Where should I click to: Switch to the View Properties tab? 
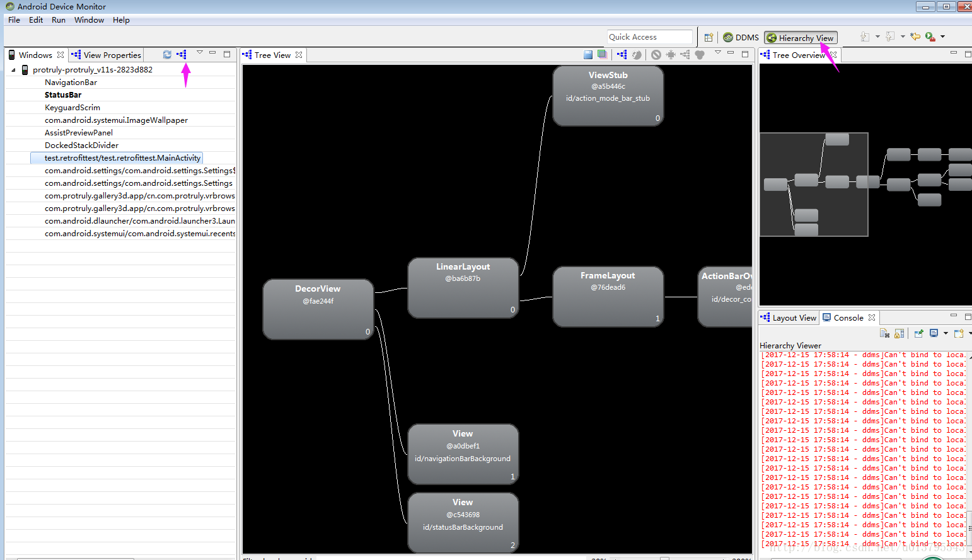[107, 55]
